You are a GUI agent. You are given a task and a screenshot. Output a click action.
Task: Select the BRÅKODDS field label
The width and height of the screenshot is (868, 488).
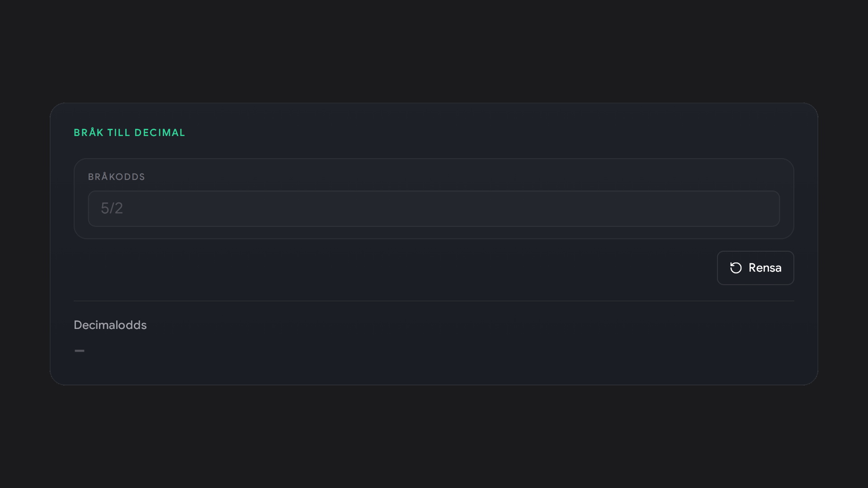pyautogui.click(x=116, y=177)
